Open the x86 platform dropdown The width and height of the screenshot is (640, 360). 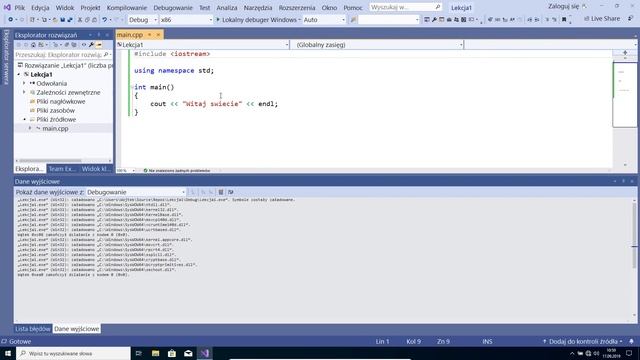(186, 20)
